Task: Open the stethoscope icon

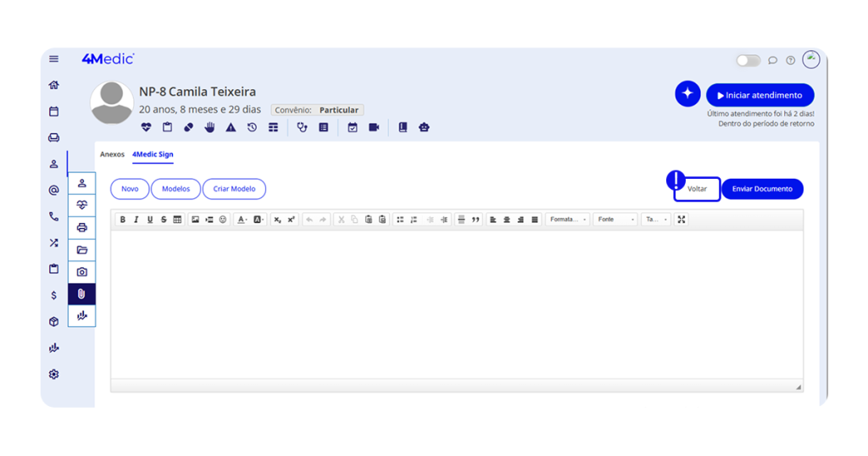Action: (x=302, y=127)
